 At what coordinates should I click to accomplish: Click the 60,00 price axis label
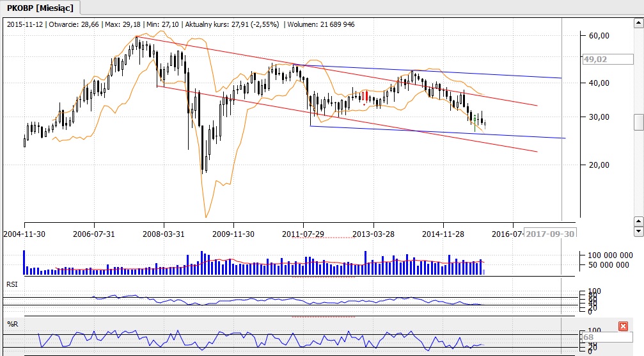point(598,36)
